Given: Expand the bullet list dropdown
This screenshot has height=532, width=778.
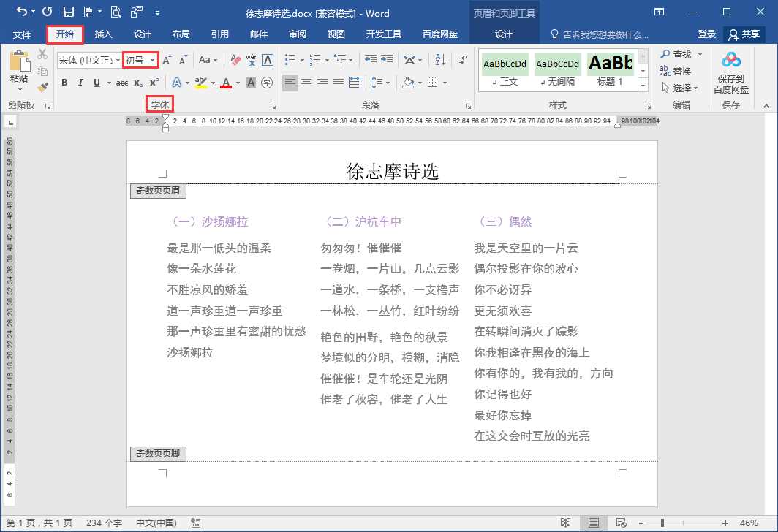Looking at the screenshot, I should click(x=302, y=60).
